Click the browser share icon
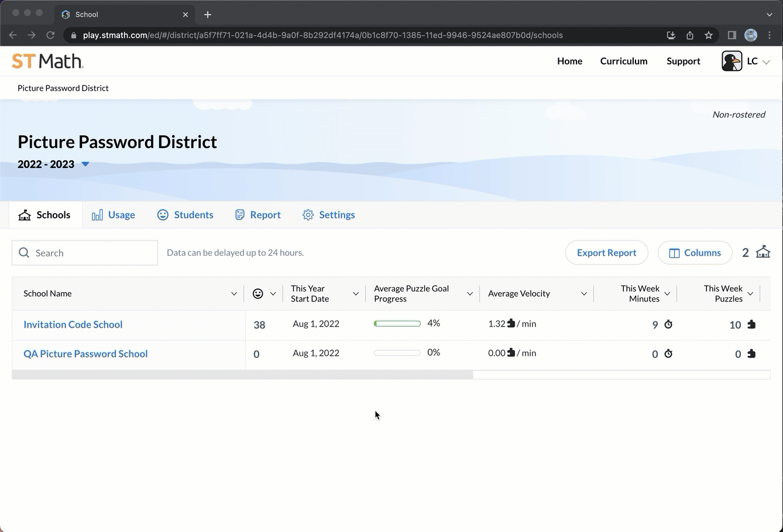This screenshot has width=783, height=532. pyautogui.click(x=690, y=35)
